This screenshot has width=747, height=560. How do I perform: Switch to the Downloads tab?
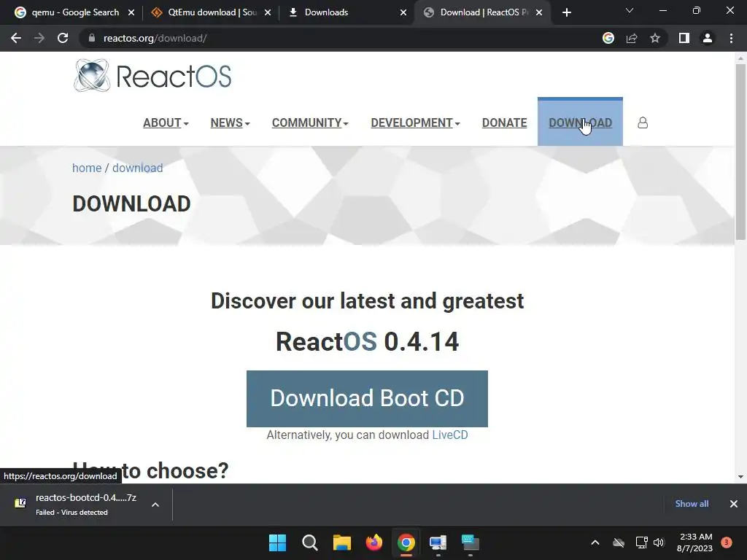pos(348,12)
